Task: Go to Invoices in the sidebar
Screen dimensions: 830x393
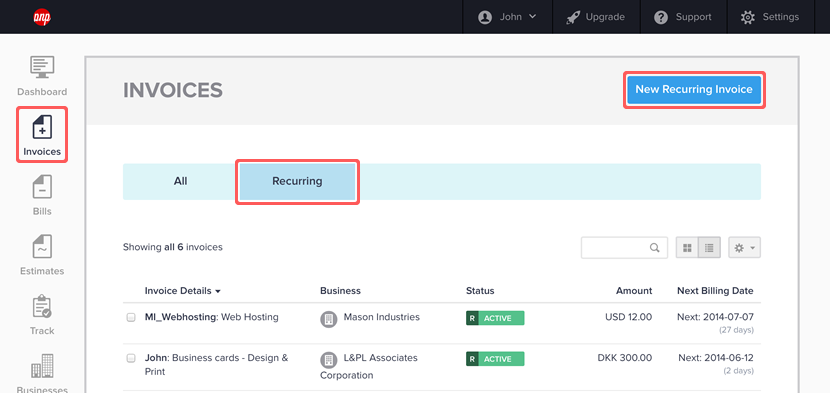Action: tap(42, 135)
